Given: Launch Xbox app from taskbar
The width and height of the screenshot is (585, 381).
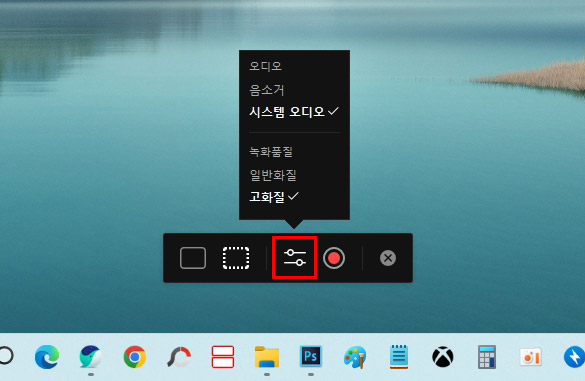Looking at the screenshot, I should click(442, 357).
